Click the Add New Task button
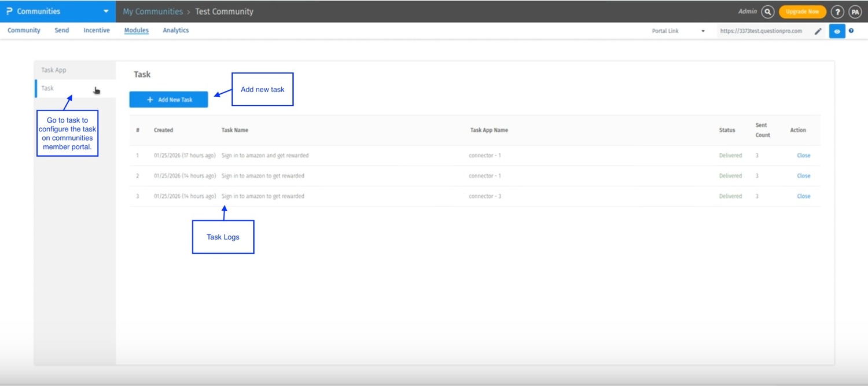This screenshot has width=868, height=386. (168, 100)
